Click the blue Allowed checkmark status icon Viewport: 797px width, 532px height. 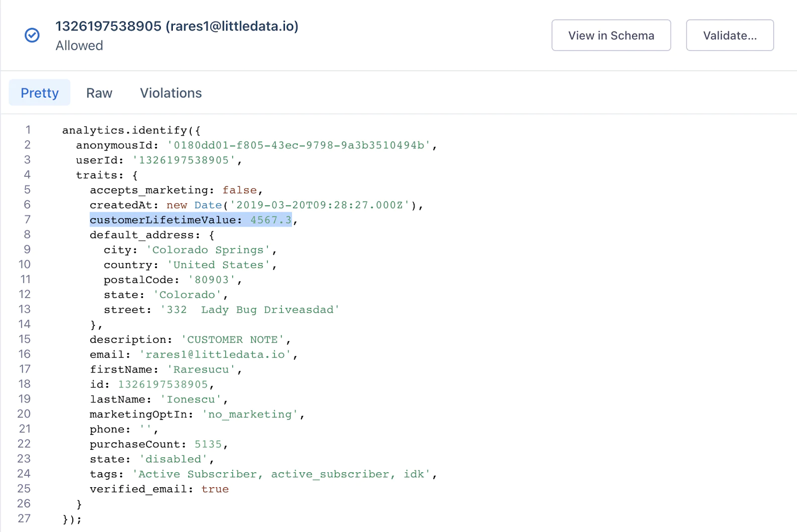coord(32,35)
